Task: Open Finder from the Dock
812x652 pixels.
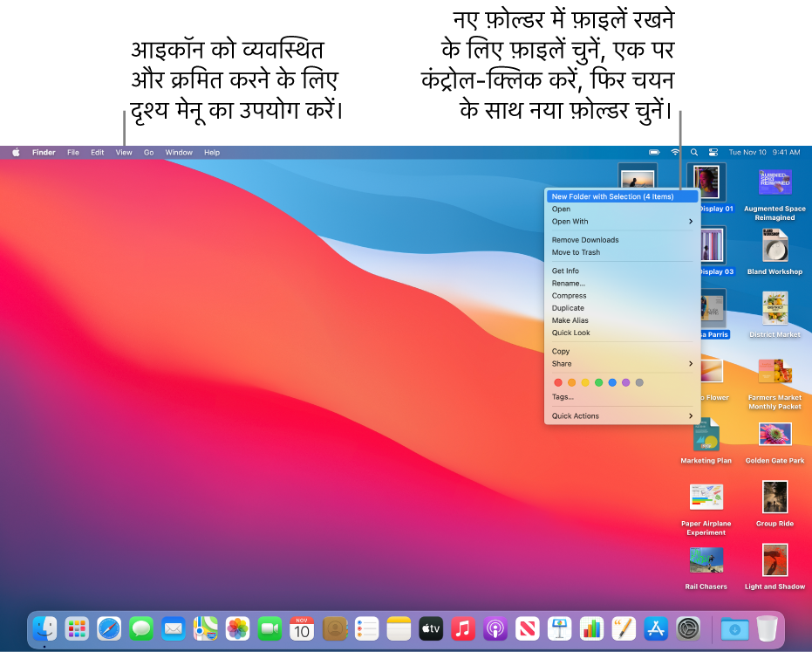Action: pyautogui.click(x=44, y=629)
